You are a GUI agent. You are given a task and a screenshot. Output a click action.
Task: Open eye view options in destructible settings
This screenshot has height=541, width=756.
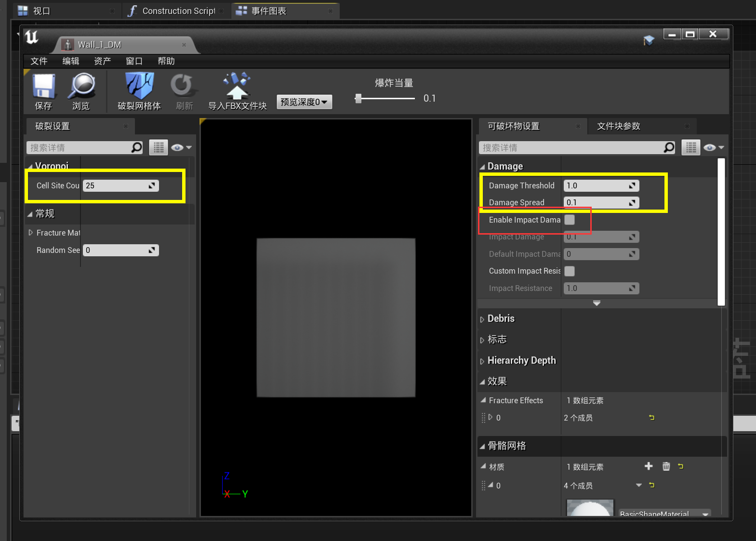click(714, 147)
